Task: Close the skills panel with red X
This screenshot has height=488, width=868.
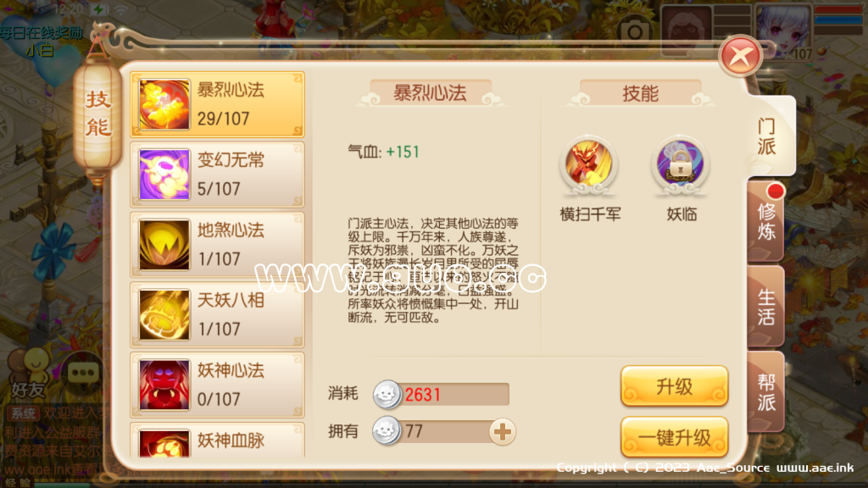Action: [740, 56]
